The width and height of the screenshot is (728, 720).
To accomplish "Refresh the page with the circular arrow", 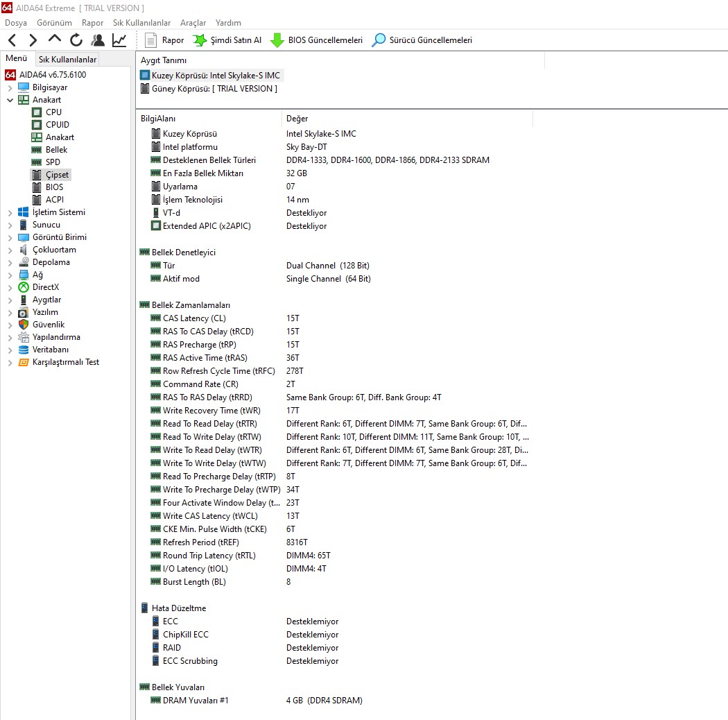I will [x=76, y=40].
